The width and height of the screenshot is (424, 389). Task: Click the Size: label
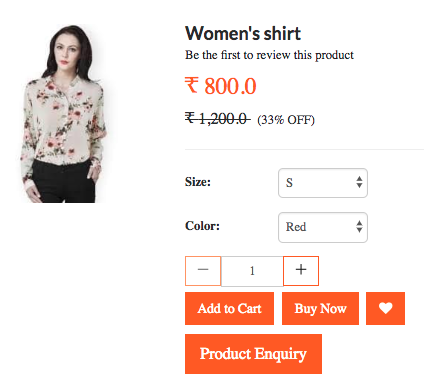point(198,182)
